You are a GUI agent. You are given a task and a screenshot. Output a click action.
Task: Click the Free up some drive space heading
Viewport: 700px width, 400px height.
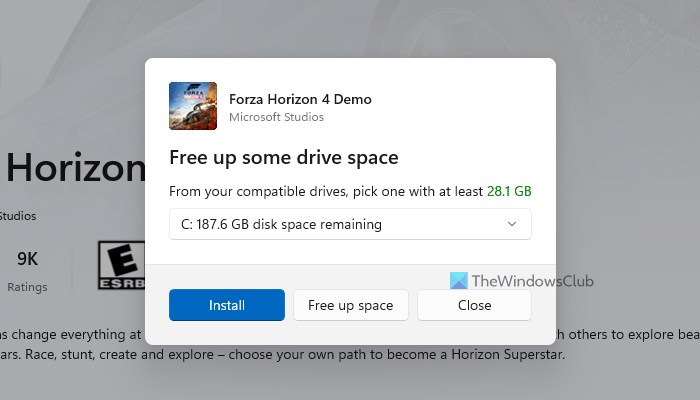coord(283,157)
